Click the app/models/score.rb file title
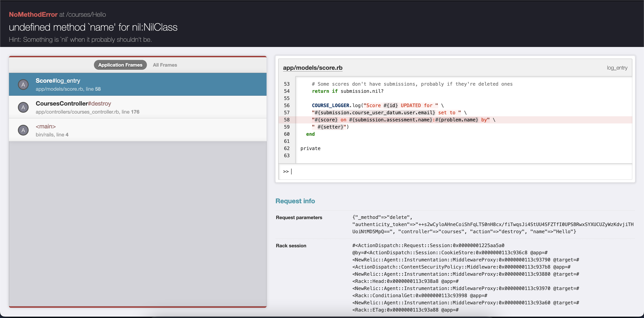The image size is (644, 318). [313, 68]
